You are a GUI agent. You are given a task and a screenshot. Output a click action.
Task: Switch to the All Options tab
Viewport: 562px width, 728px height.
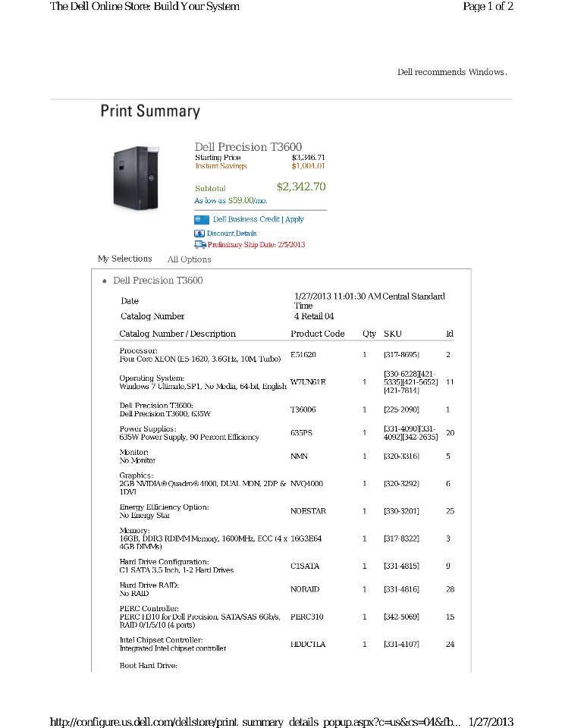pos(189,259)
